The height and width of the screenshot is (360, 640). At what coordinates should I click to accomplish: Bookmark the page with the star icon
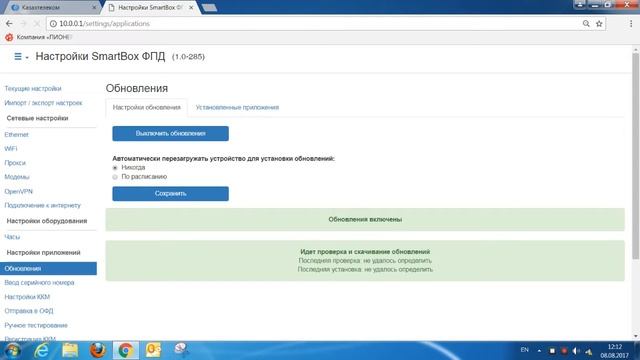pos(599,24)
